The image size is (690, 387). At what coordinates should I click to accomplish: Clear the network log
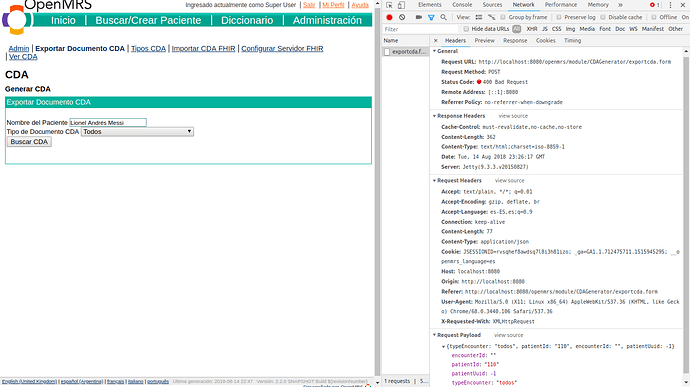tap(402, 17)
